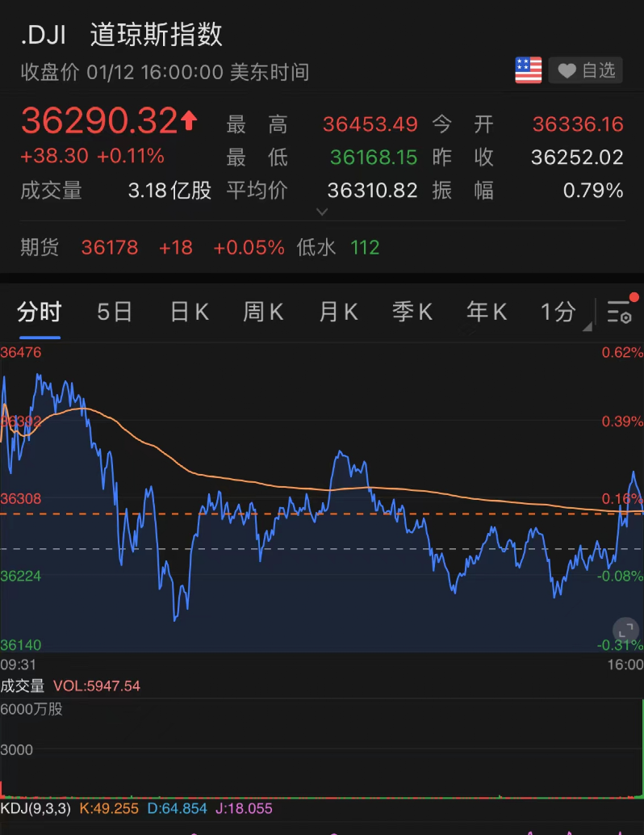
Task: Tap the 16:00 end time label
Action: 625,665
